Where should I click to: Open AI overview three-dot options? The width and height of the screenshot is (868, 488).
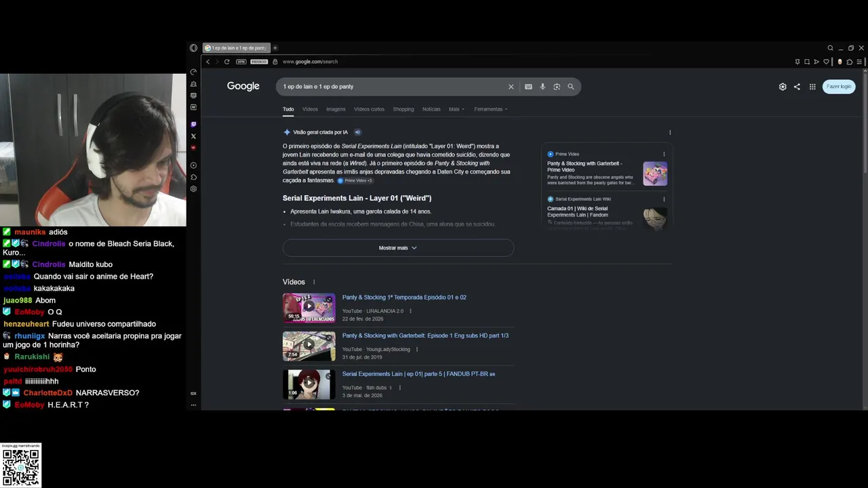[x=670, y=132]
